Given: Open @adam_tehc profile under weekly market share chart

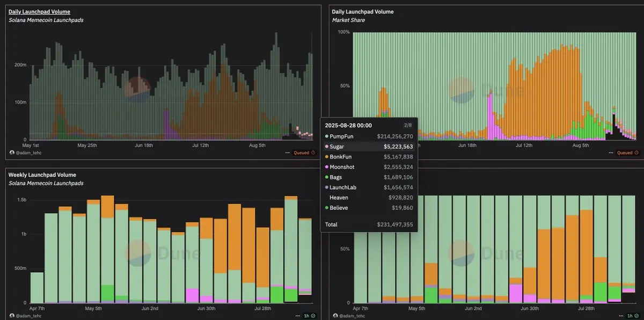Looking at the screenshot, I should [x=353, y=316].
